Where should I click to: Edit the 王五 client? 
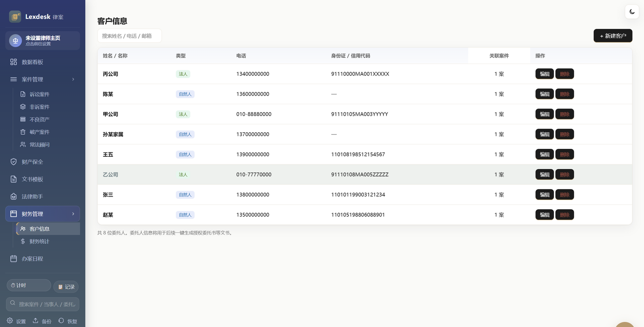tap(545, 154)
